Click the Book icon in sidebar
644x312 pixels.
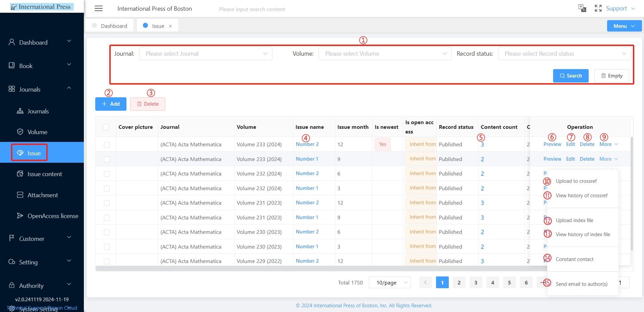[x=12, y=65]
